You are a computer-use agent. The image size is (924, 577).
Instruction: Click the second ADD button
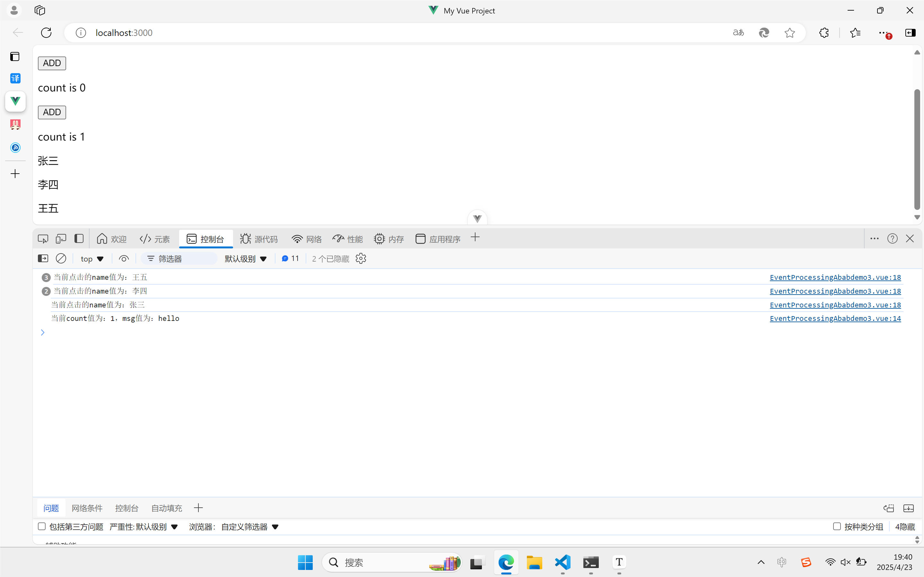pos(52,112)
